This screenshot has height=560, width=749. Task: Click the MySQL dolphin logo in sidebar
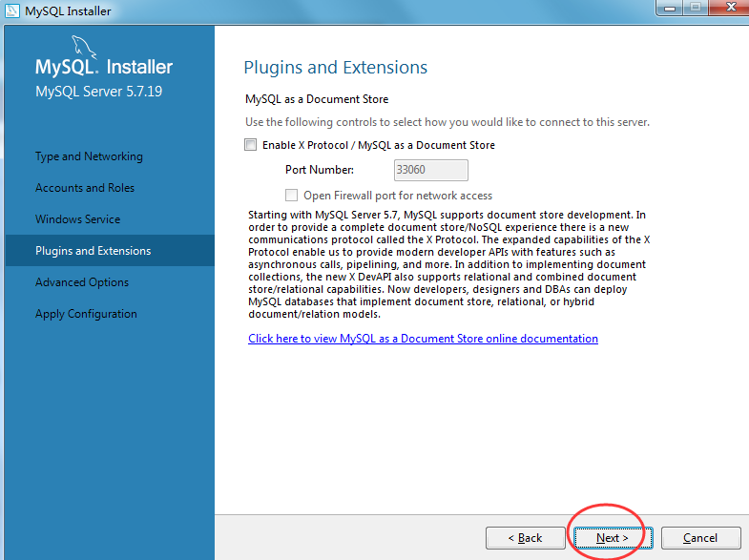(84, 48)
